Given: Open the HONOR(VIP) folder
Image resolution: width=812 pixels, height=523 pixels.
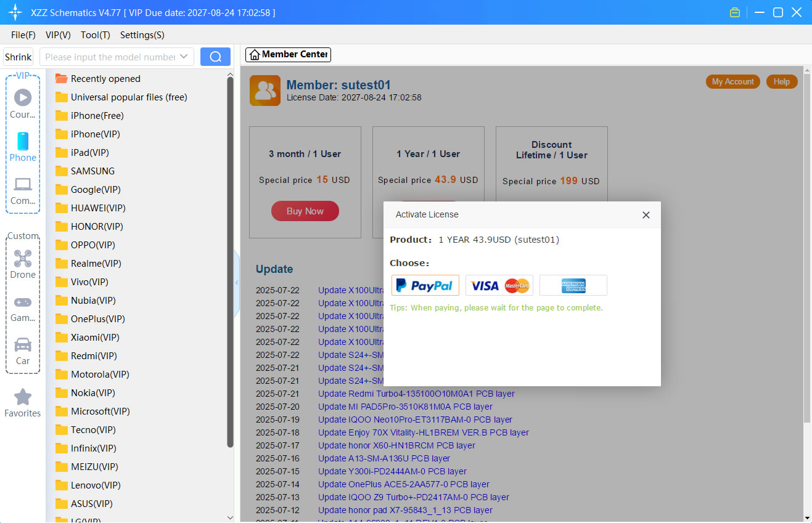Looking at the screenshot, I should [x=89, y=227].
